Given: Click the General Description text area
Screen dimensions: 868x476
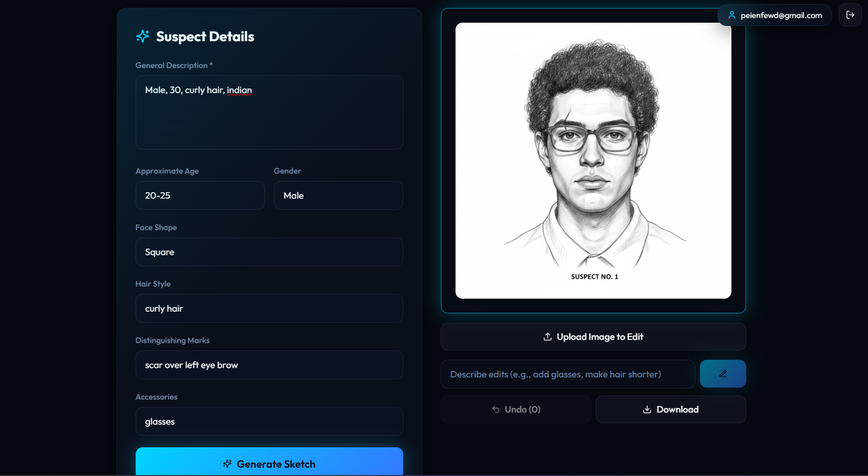Looking at the screenshot, I should tap(269, 113).
